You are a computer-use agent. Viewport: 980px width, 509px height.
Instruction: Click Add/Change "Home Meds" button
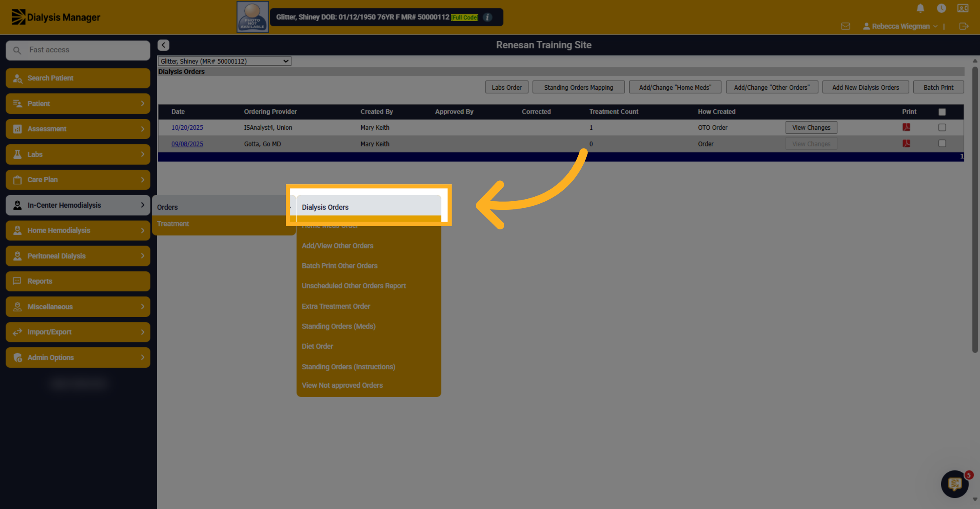coord(675,87)
